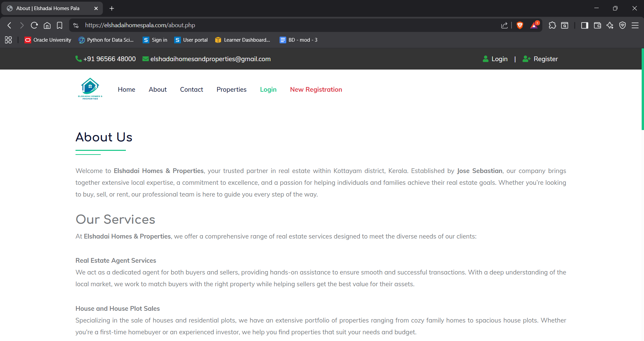Image resolution: width=644 pixels, height=341 pixels.
Task: Bookmark this page with the bookmark icon
Action: pos(59,25)
